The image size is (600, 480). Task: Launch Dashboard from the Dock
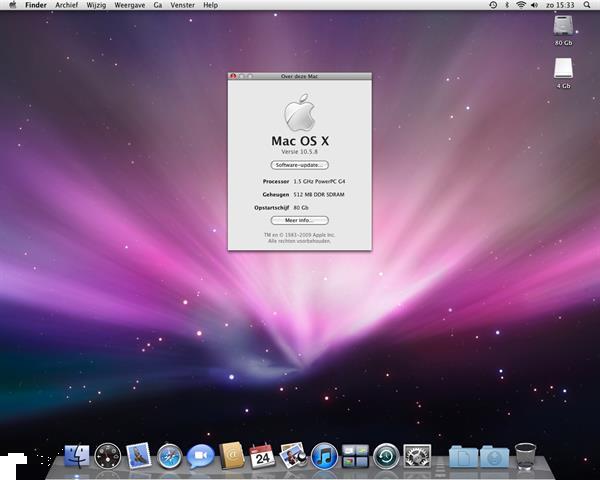tap(108, 456)
